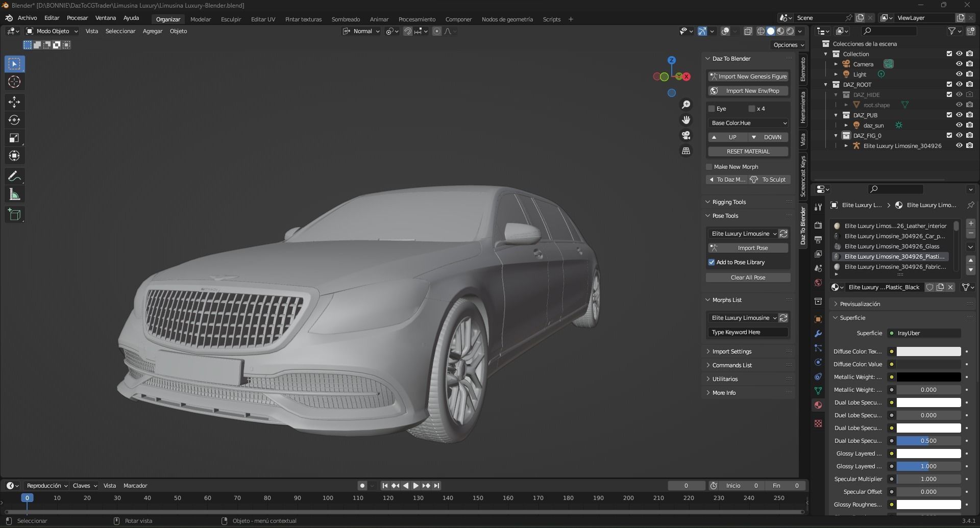
Task: Open the Material properties tab icon
Action: coord(818,405)
